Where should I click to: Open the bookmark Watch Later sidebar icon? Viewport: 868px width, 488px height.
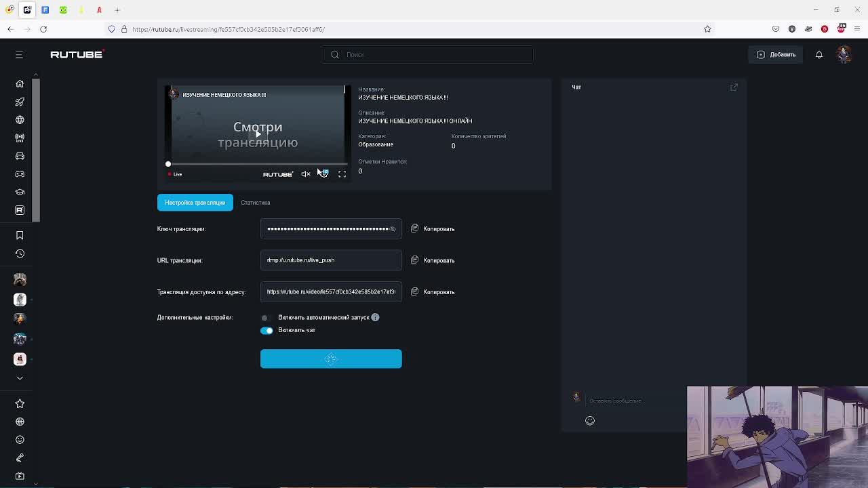[x=20, y=235]
